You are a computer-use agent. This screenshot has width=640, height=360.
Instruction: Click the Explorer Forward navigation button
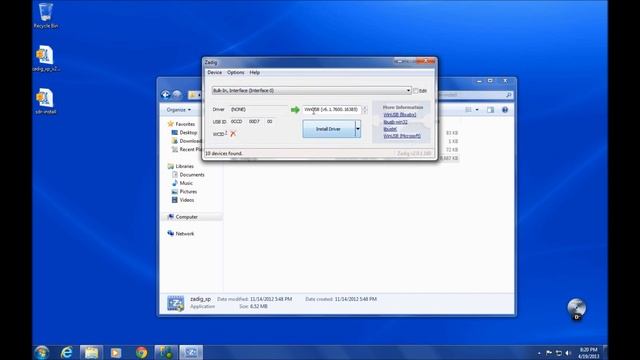(x=177, y=95)
